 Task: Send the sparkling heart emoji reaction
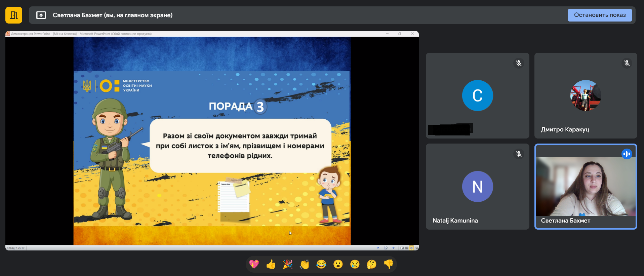pos(254,264)
